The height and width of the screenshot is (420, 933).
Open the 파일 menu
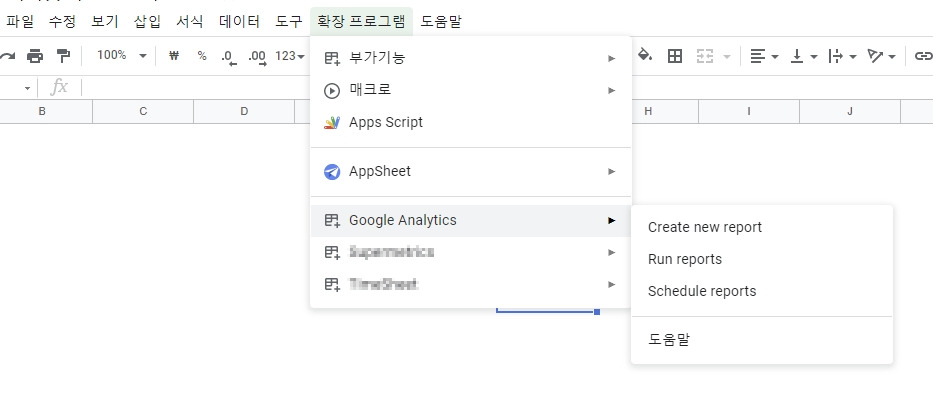pyautogui.click(x=20, y=22)
